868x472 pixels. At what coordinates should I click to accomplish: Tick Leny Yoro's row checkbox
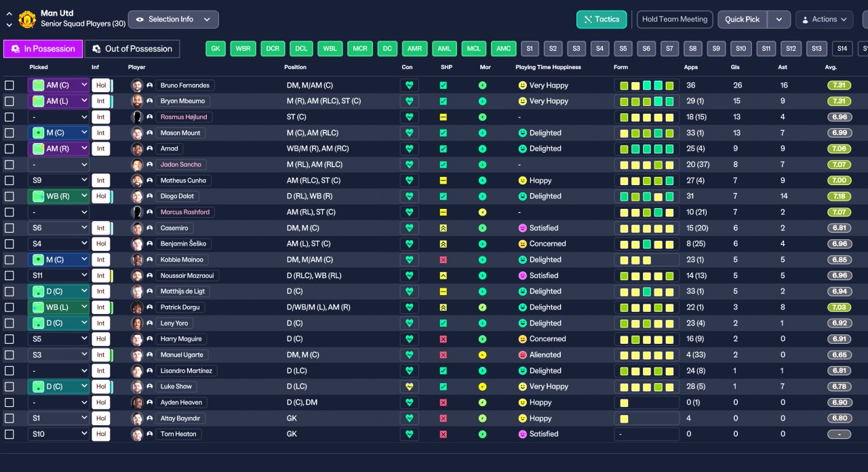point(9,323)
